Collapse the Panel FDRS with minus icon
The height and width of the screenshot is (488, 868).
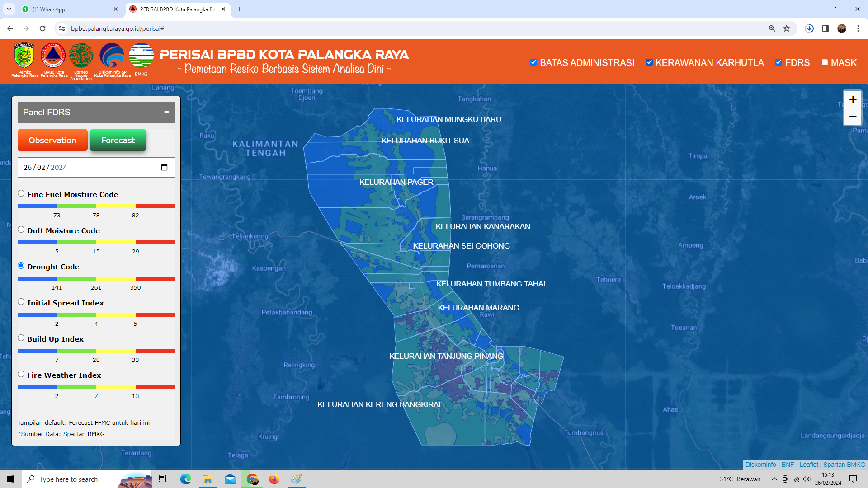coord(166,112)
